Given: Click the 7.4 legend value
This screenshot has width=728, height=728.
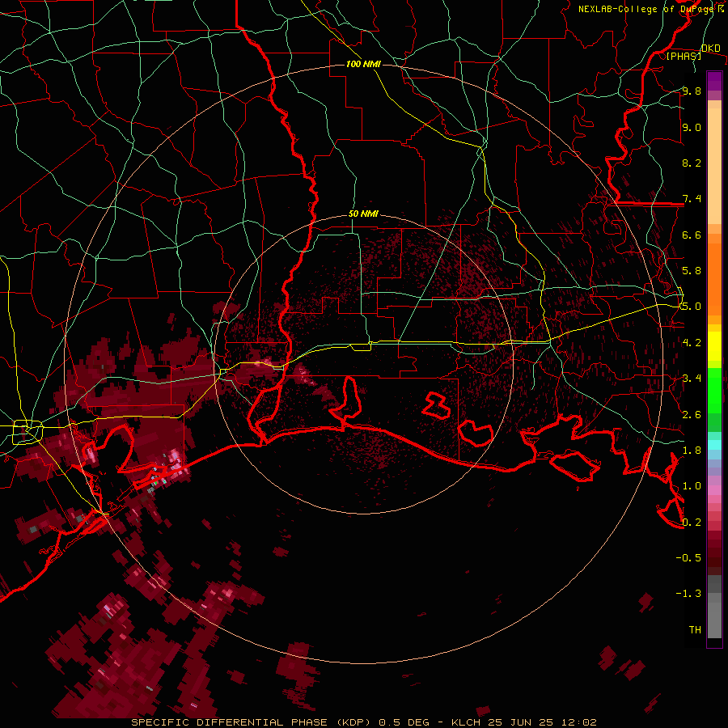Looking at the screenshot, I should tap(692, 199).
